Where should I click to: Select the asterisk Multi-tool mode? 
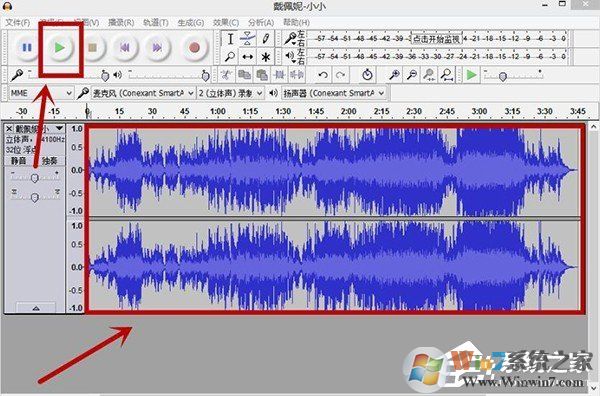(265, 57)
